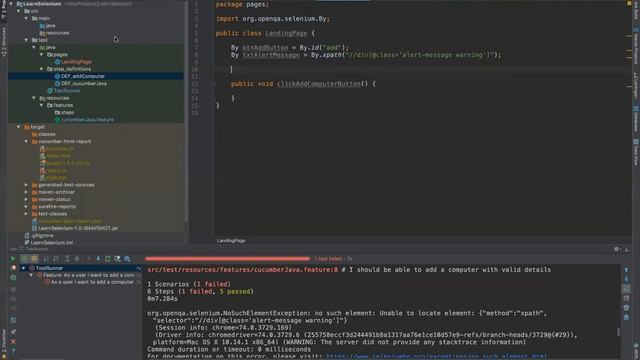640x360 pixels.
Task: Place cursor on blank editor line 10
Action: (x=422, y=69)
